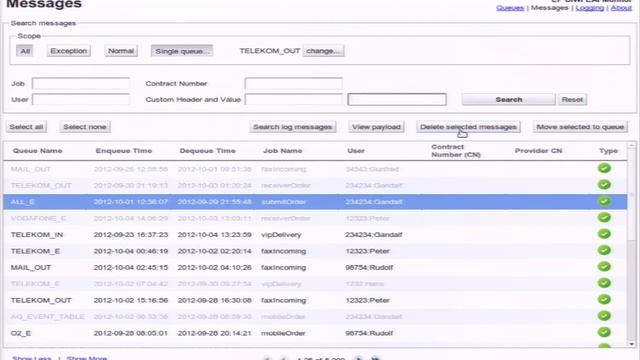The width and height of the screenshot is (640, 360).
Task: Select the O2_E queue name cell
Action: (x=21, y=333)
